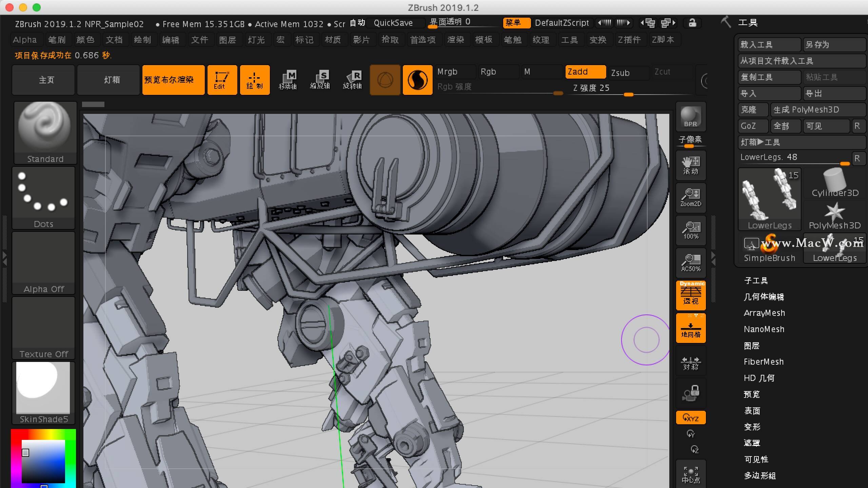
Task: Adjust the LowerLegs. 48 item slider
Action: 795,159
